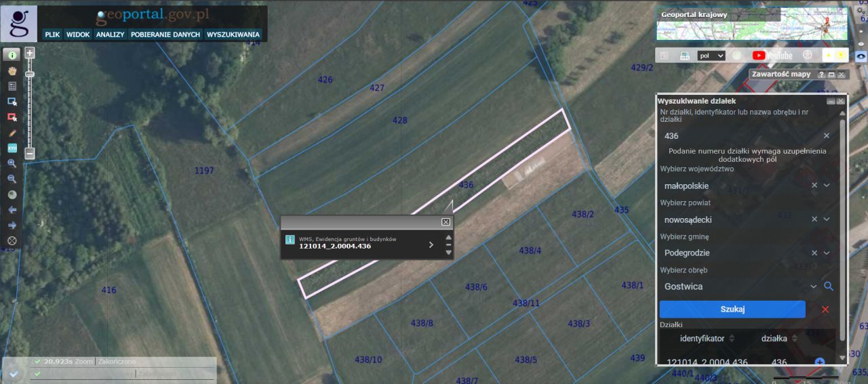Select the green info identify tool
This screenshot has width=868, height=384.
(x=12, y=55)
